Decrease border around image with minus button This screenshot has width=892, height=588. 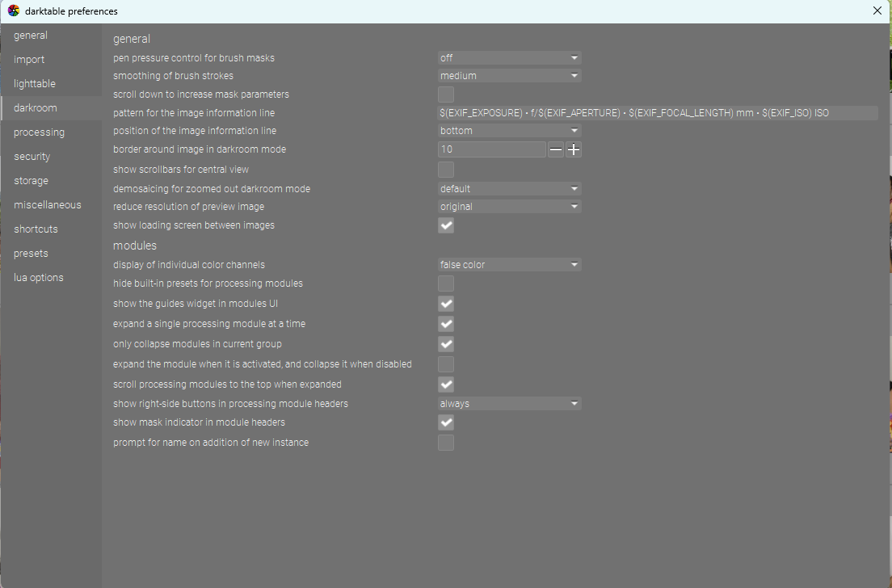(x=556, y=149)
